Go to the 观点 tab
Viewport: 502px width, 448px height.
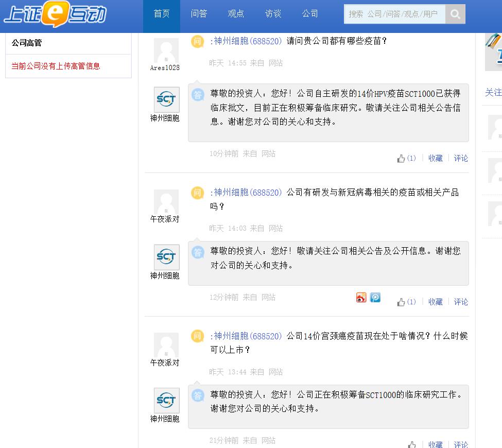pos(236,14)
